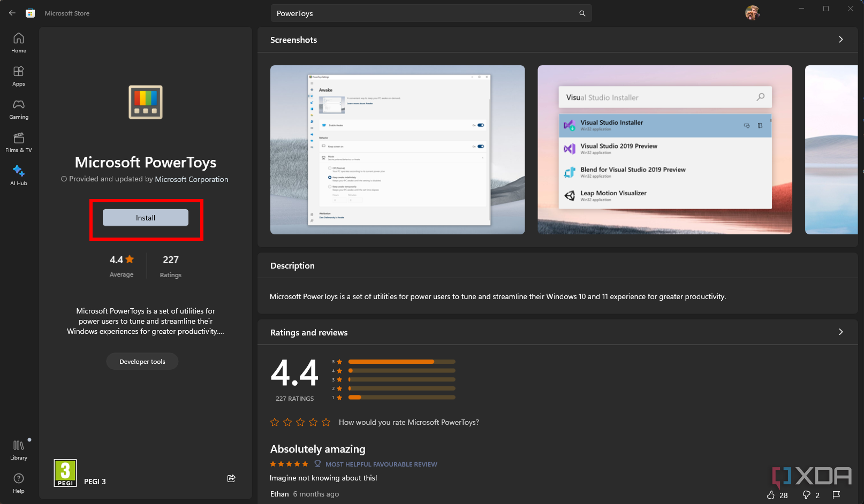864x504 pixels.
Task: Open Films & TV in sidebar
Action: [x=19, y=142]
